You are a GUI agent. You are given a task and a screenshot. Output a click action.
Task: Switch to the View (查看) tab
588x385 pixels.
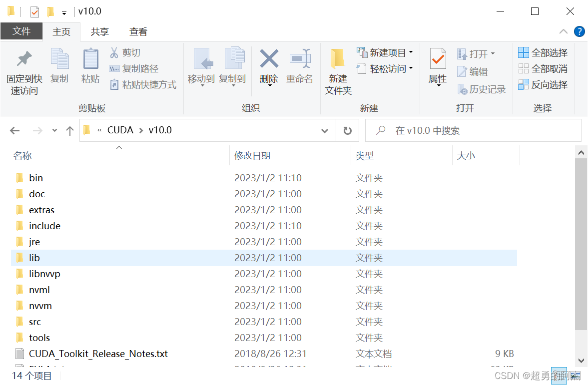coord(138,32)
